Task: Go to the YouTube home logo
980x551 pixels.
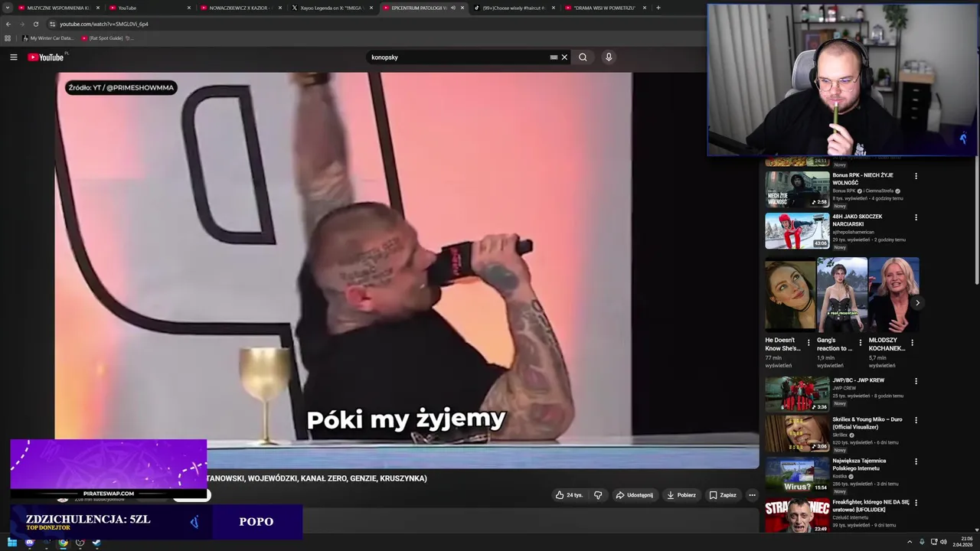Action: click(46, 57)
